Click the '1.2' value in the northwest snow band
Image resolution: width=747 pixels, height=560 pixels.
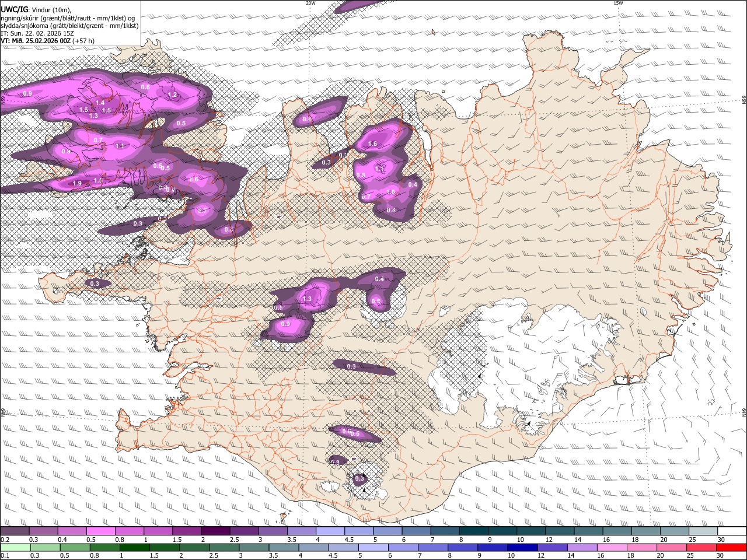[x=172, y=94]
